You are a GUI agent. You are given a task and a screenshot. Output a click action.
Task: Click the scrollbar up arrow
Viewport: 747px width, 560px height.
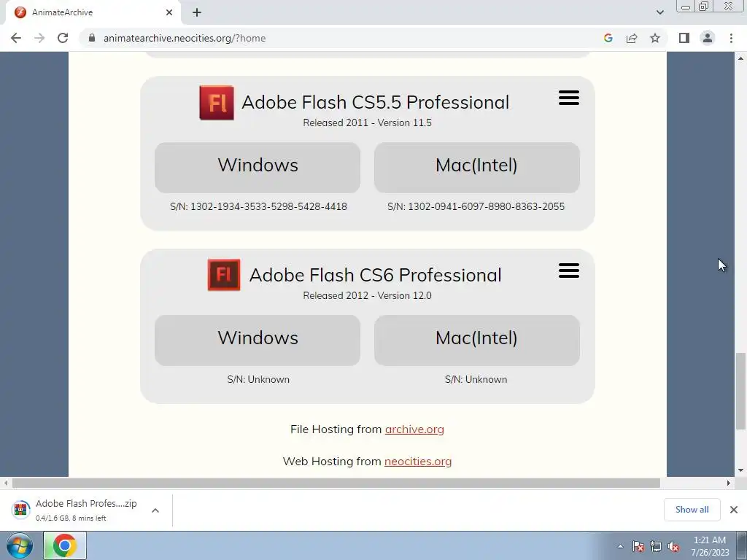[x=740, y=58]
